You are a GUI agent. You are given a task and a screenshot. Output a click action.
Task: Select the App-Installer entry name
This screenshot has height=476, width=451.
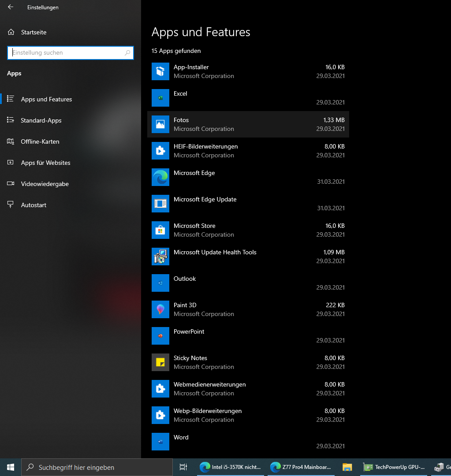[x=191, y=67]
